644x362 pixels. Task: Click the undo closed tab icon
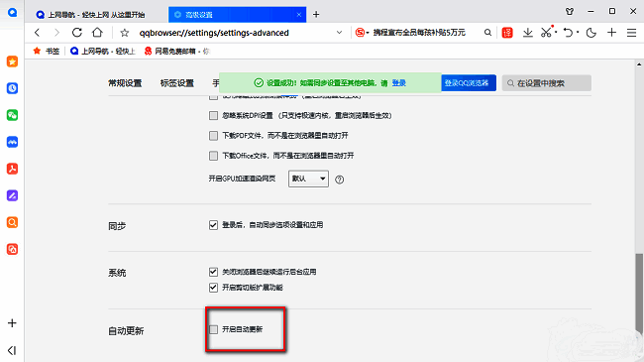coord(568,33)
